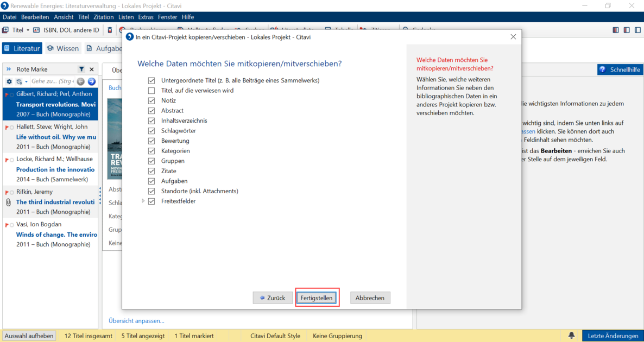Toggle the Aufgaben checkbox in dialog
The image size is (644, 342).
point(151,181)
